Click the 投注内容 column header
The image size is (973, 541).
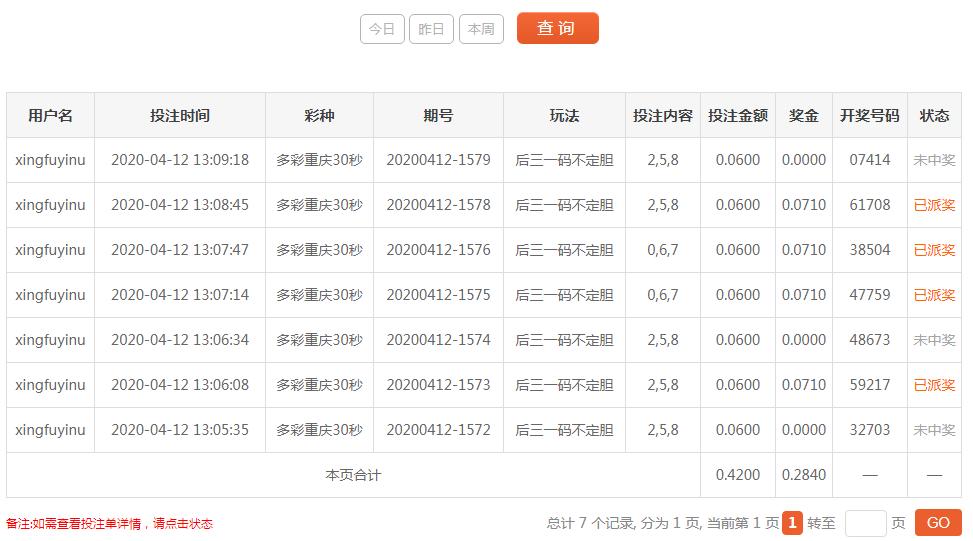[x=663, y=115]
